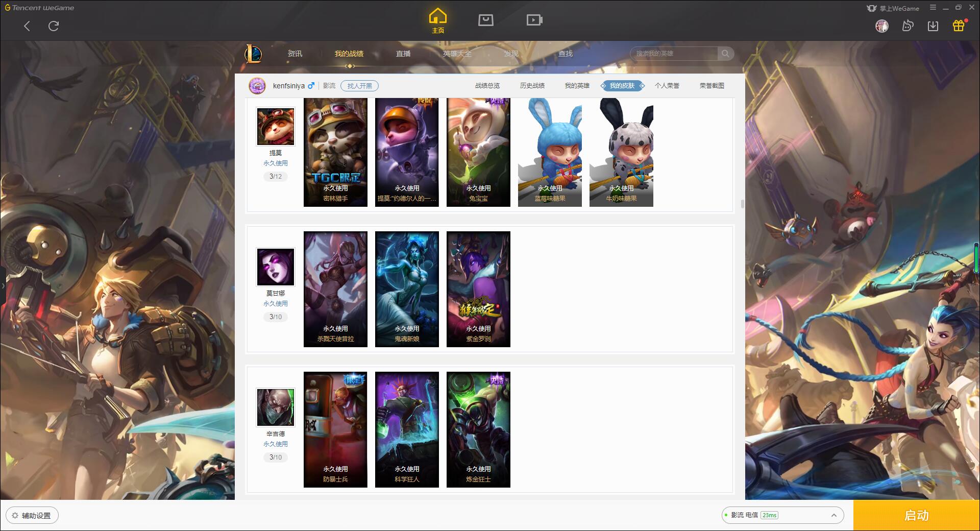
Task: Switch to the 英雄大全 tab
Action: tap(457, 54)
